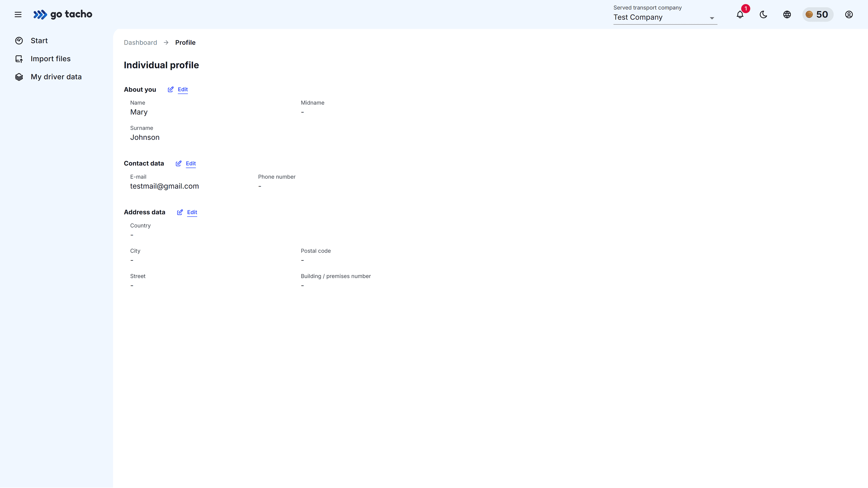Click the Phone number label
The image size is (868, 488).
[x=277, y=177]
